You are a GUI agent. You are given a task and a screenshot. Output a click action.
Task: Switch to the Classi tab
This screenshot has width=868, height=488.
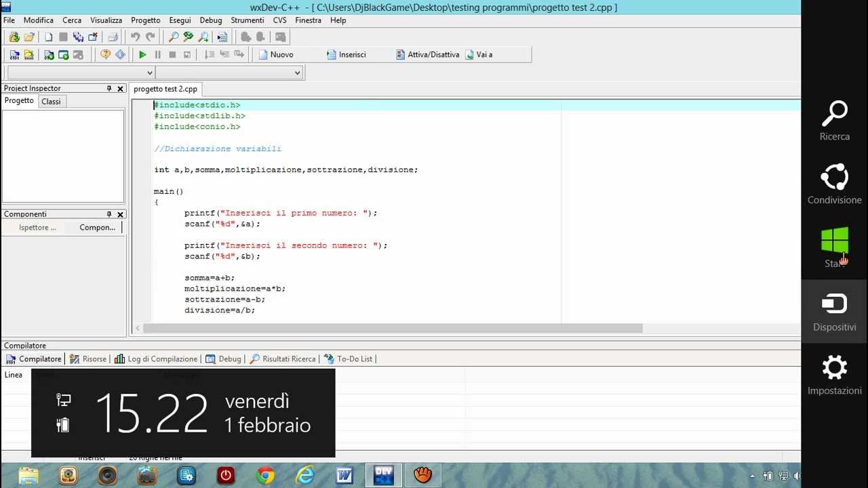51,102
